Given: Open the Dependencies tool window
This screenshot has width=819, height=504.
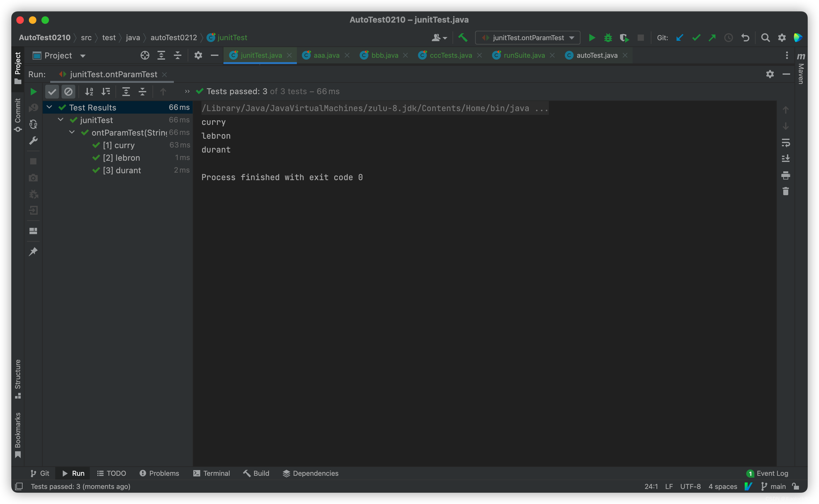Looking at the screenshot, I should (x=311, y=473).
